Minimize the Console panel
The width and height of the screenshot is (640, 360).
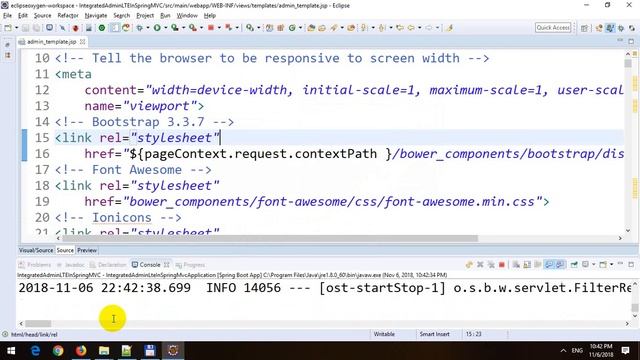click(620, 264)
